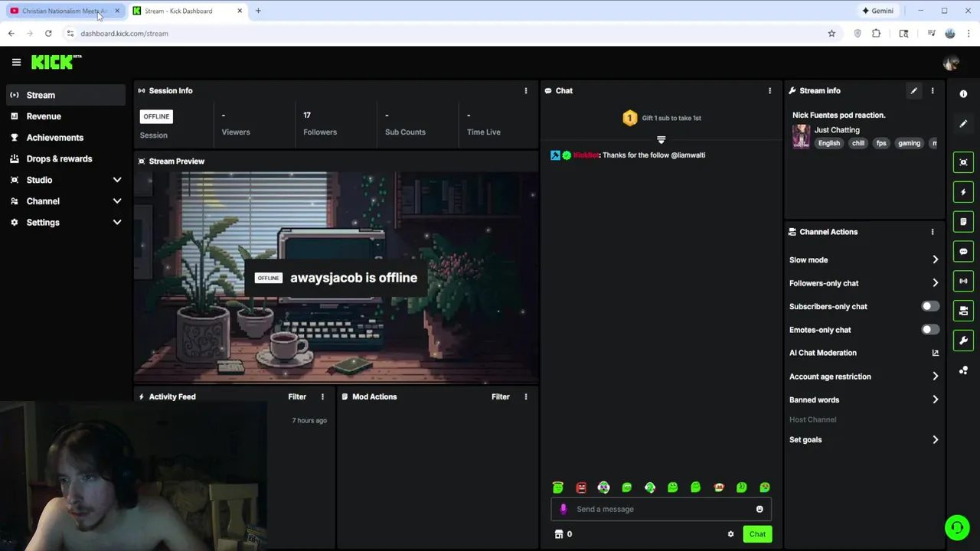Open Session Info three-dot options menu
This screenshot has width=980, height=551.
[x=525, y=90]
